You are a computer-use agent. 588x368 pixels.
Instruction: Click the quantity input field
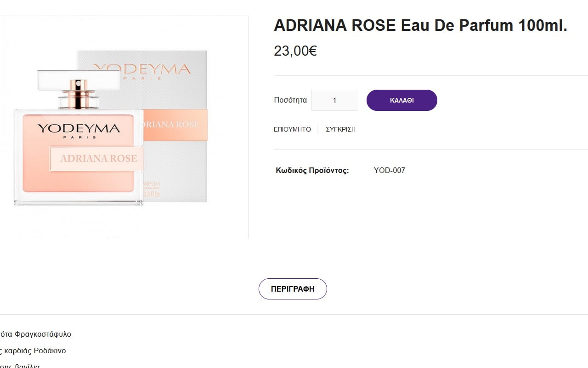coord(334,100)
